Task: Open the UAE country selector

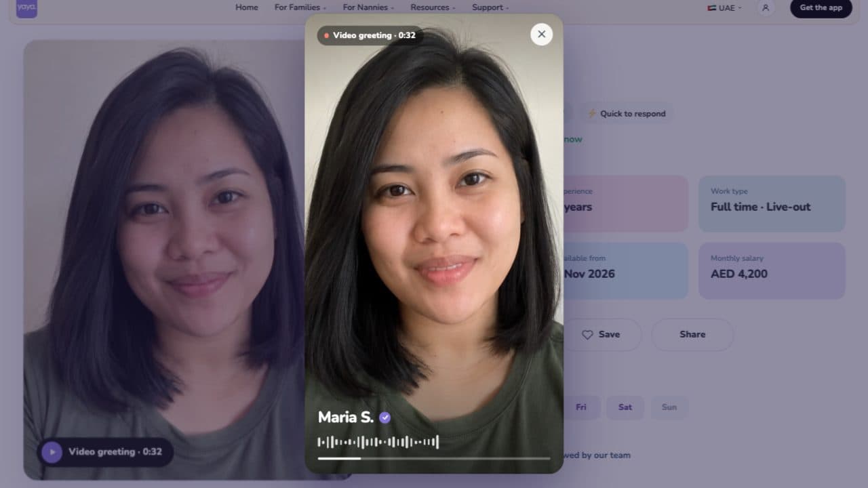Action: tap(724, 8)
